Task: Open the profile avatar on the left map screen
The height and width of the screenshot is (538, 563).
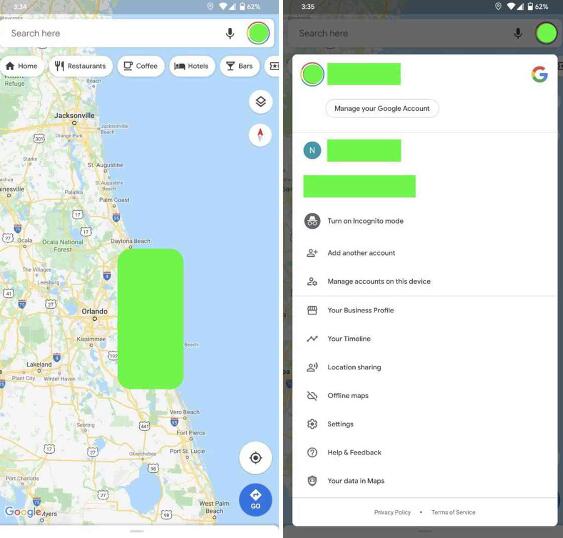Action: click(258, 33)
